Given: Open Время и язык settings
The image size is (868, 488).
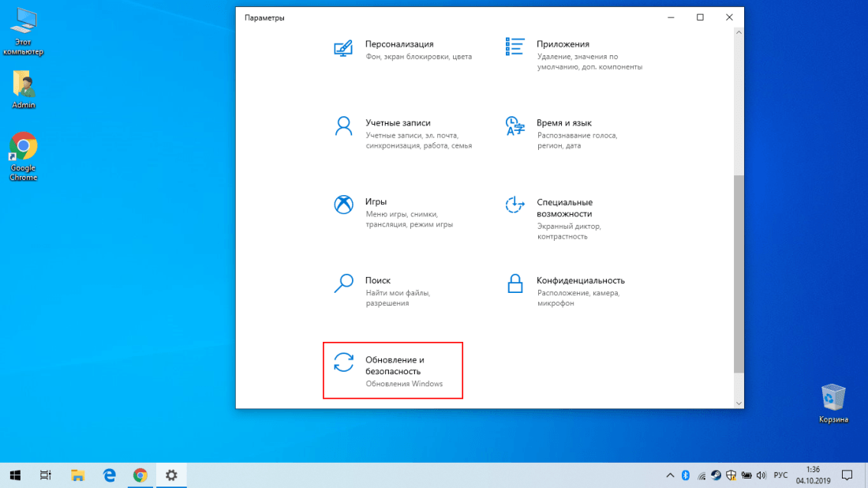Looking at the screenshot, I should pos(561,133).
